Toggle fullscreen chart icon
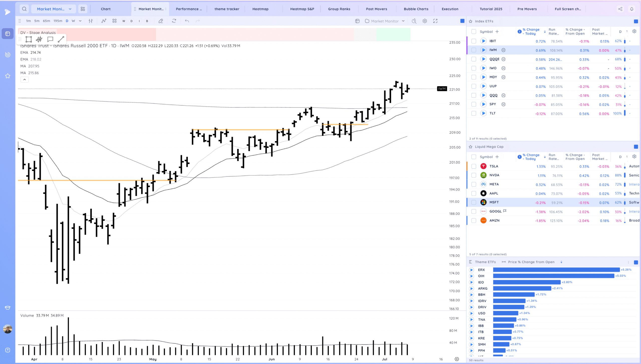The width and height of the screenshot is (641, 364). tap(435, 21)
